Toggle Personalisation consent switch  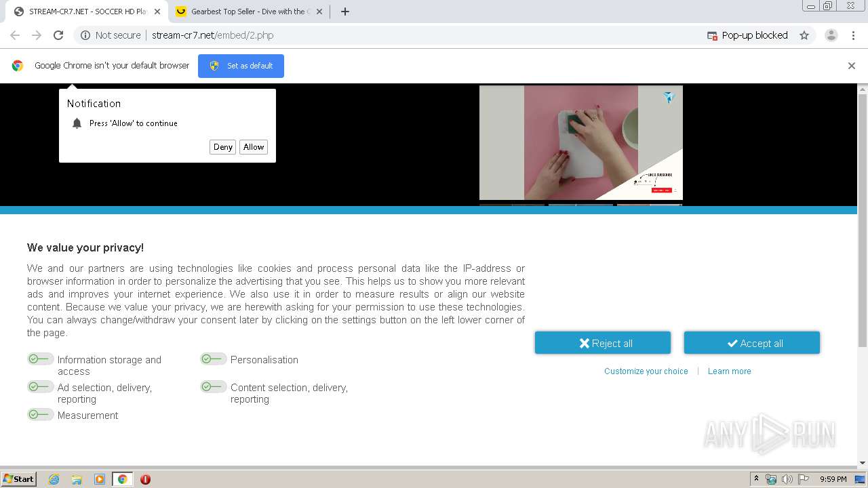(214, 359)
